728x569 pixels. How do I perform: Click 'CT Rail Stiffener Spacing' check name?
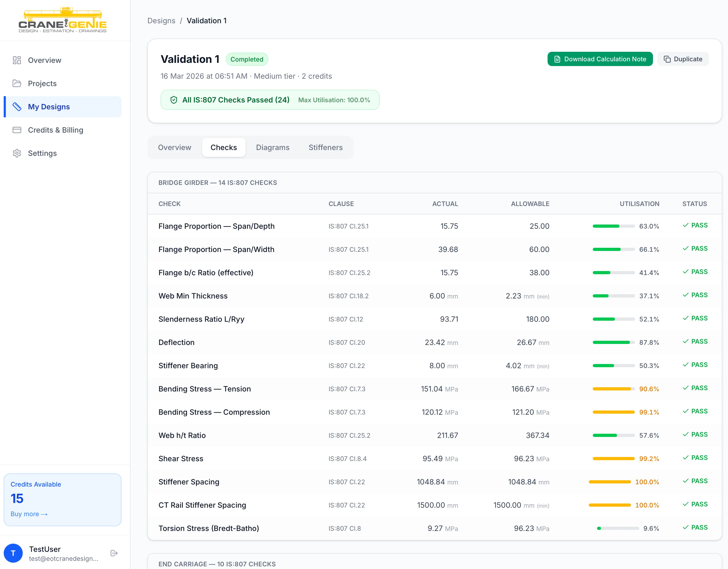pyautogui.click(x=202, y=505)
